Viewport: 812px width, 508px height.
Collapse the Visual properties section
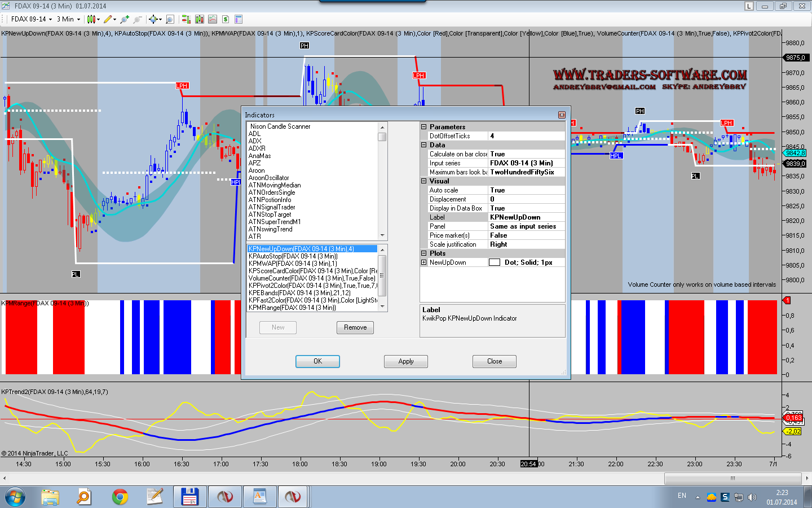[424, 181]
